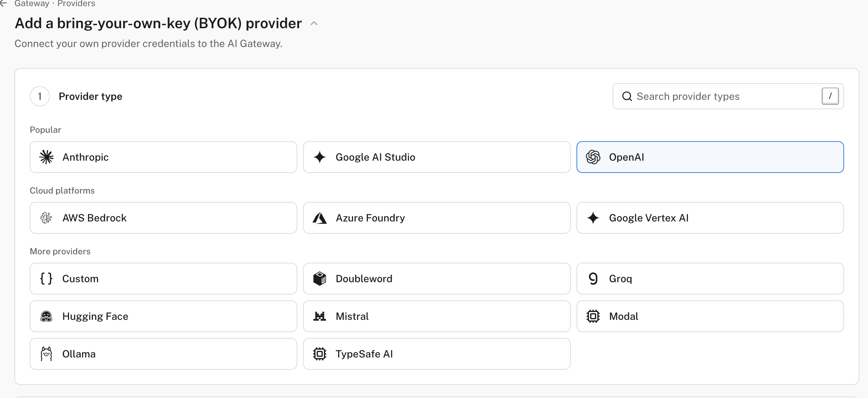868x398 pixels.
Task: Click the search magnifier icon
Action: (x=627, y=96)
